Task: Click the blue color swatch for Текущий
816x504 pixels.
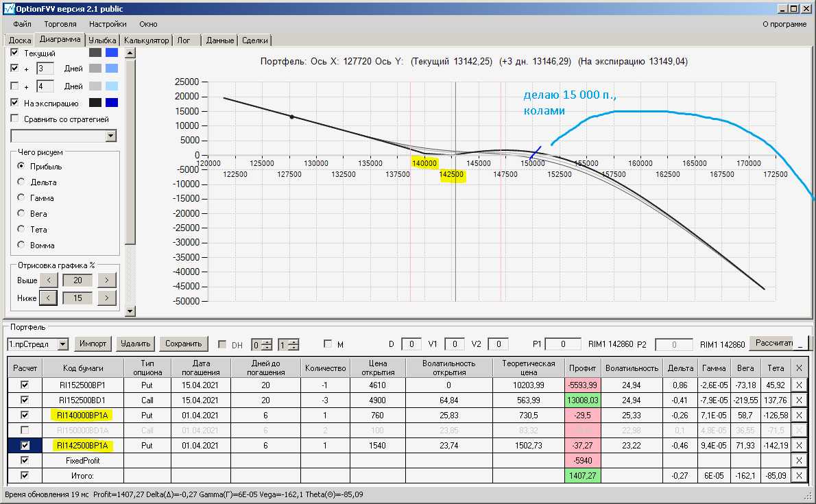Action: coord(111,53)
